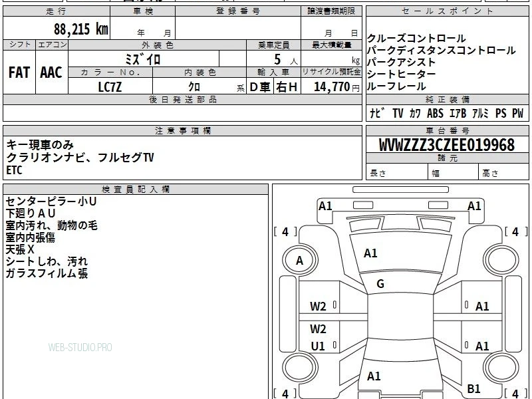This screenshot has height=399, width=532.
Task: Select the シートヒーター line
Action: (401, 74)
